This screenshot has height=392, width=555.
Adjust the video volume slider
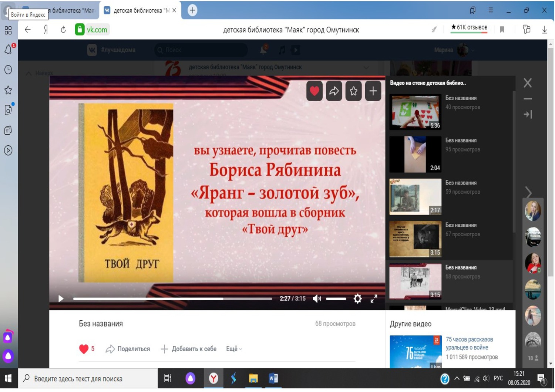coord(336,298)
